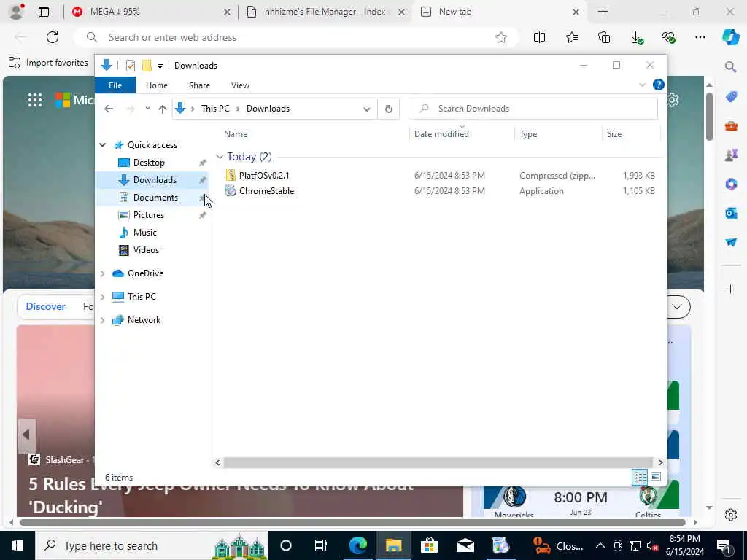Expand the This PC tree node
The width and height of the screenshot is (747, 560).
[102, 297]
